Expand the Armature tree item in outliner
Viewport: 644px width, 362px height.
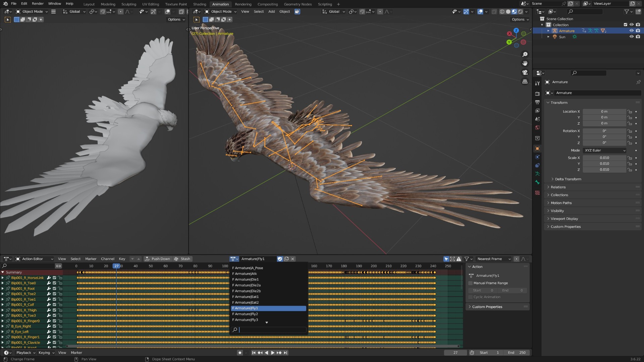tap(548, 31)
